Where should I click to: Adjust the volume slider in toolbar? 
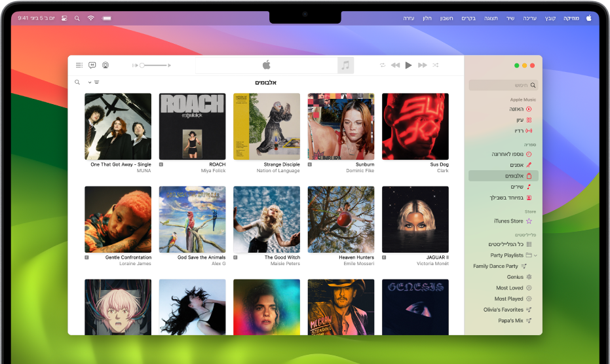(152, 65)
